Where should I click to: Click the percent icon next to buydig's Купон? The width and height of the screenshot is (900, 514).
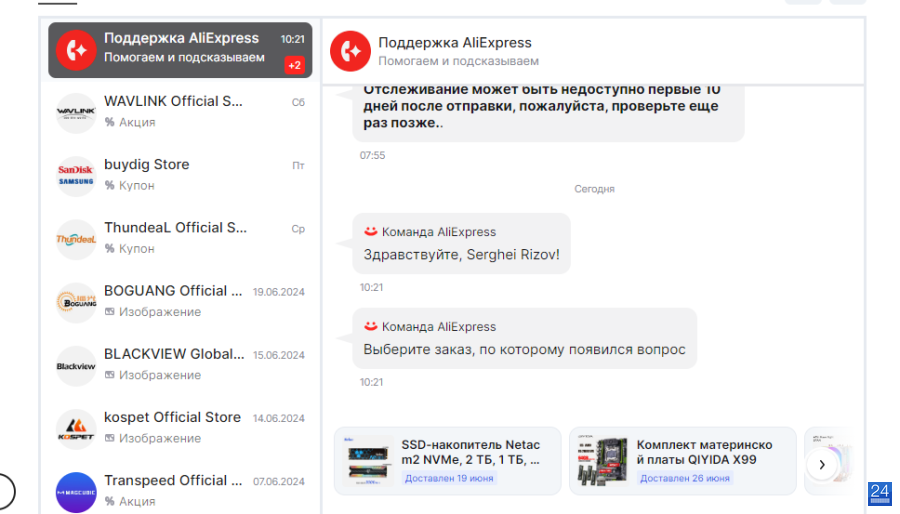pos(110,185)
